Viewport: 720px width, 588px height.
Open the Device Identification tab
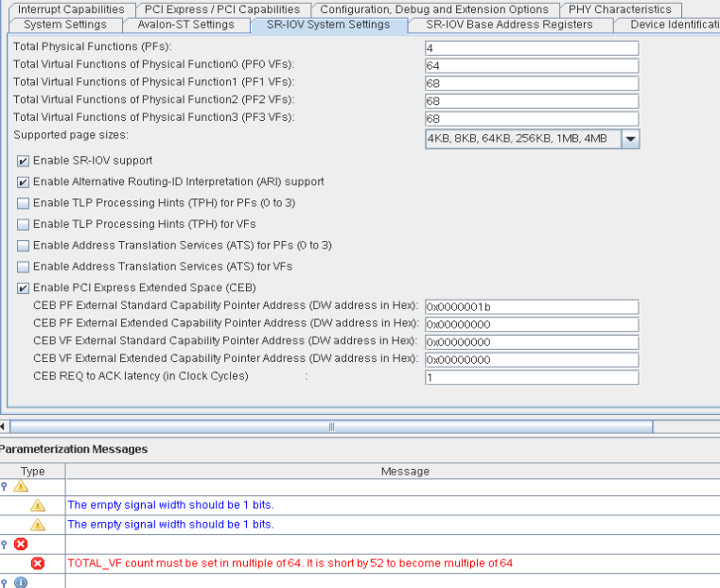point(667,25)
